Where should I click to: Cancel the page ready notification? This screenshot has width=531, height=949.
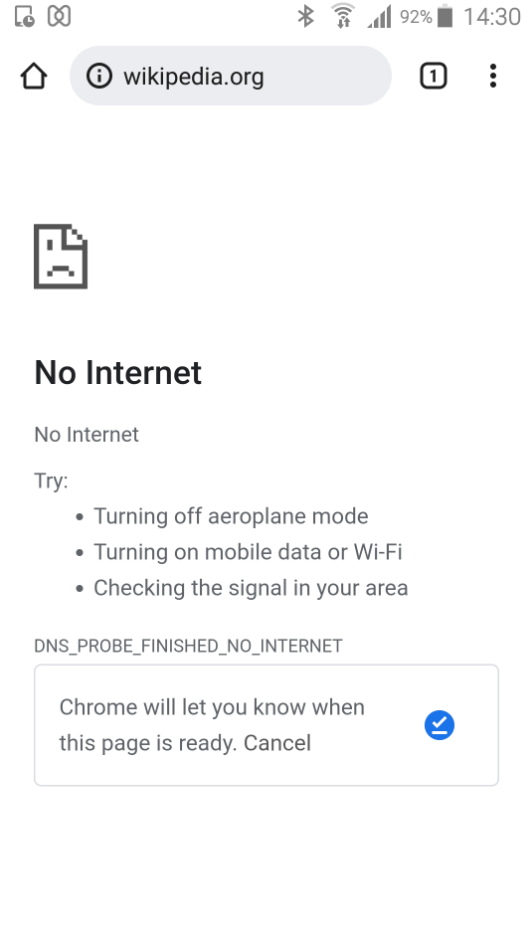[277, 743]
